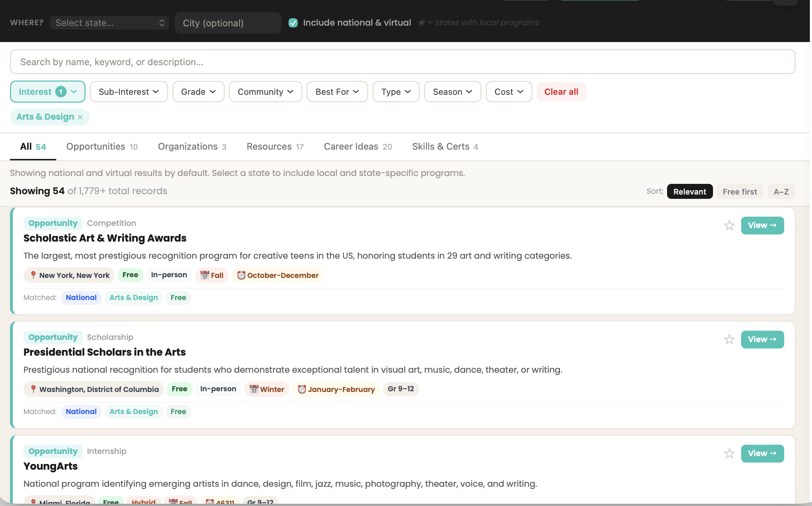Open the Cost filter dropdown
The image size is (812, 506).
tap(509, 92)
